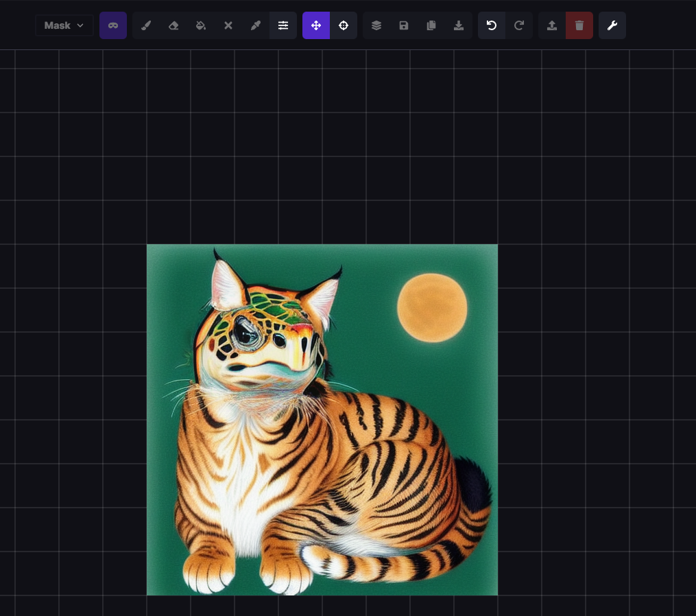Open the Mask layer dropdown
The width and height of the screenshot is (696, 616).
click(64, 25)
